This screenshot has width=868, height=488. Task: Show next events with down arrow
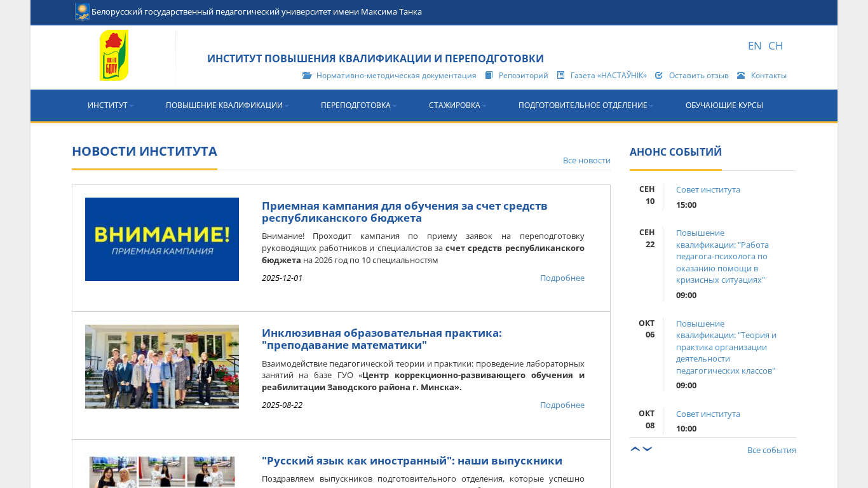pos(648,449)
